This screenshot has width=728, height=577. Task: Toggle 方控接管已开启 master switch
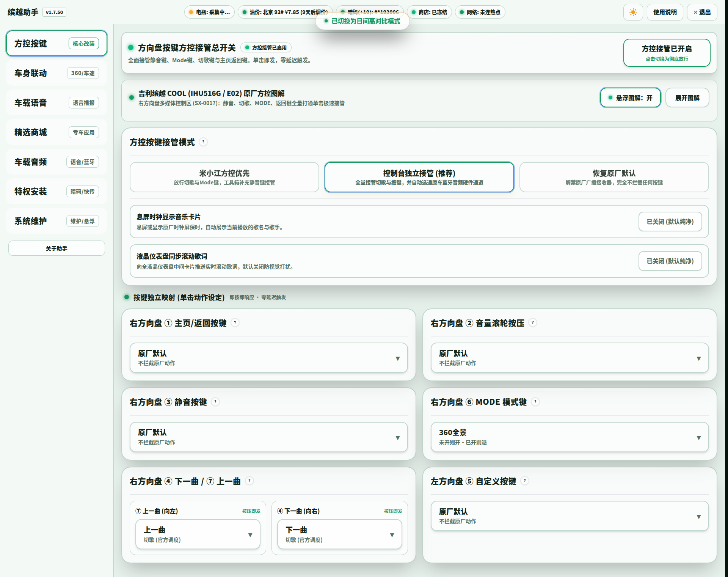(667, 53)
